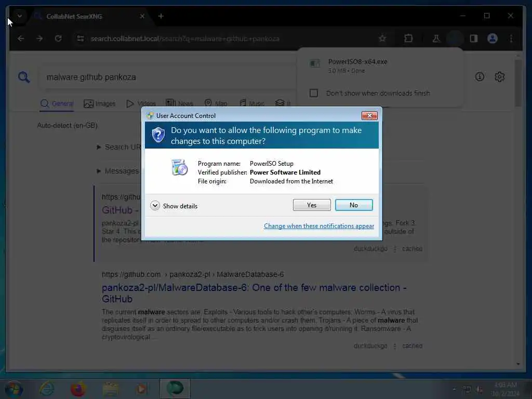
Task: Select the Images search category
Action: click(x=99, y=104)
